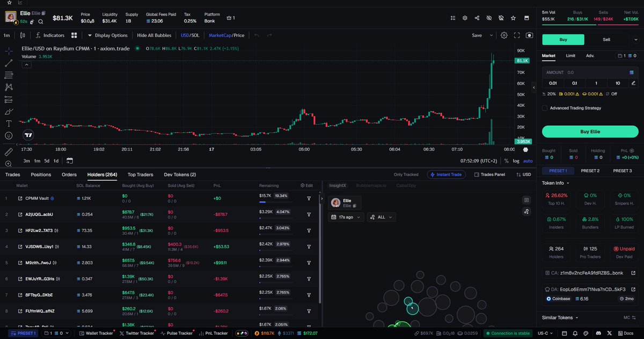Image resolution: width=644 pixels, height=339 pixels.
Task: Open the go-to-date calendar icon below chart
Action: pos(70,160)
